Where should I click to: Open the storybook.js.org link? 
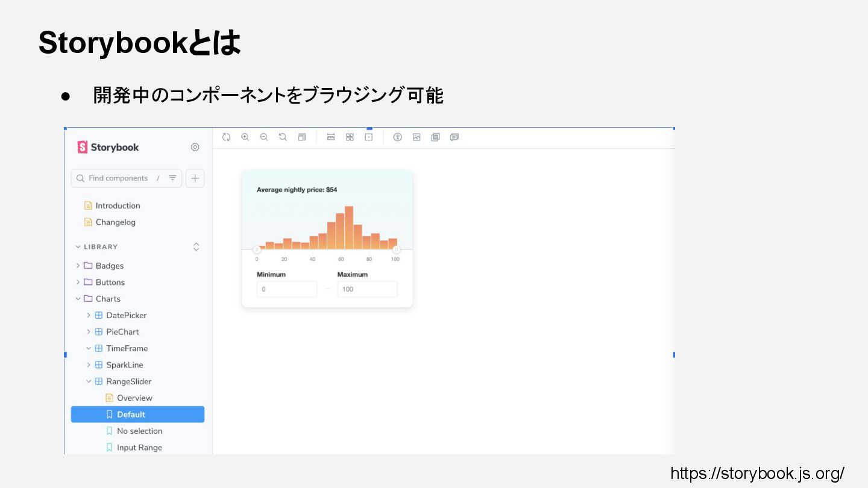point(757,474)
